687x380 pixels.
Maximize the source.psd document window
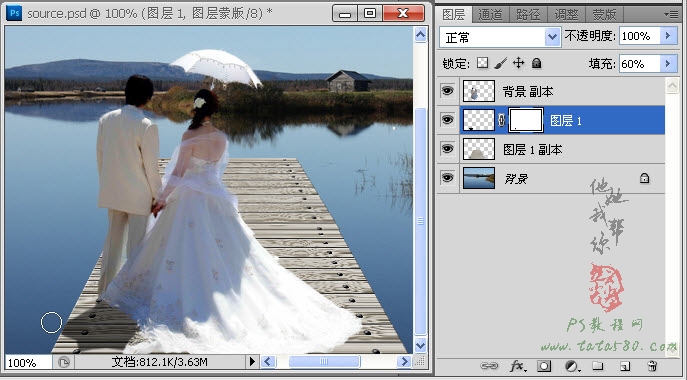coord(370,13)
